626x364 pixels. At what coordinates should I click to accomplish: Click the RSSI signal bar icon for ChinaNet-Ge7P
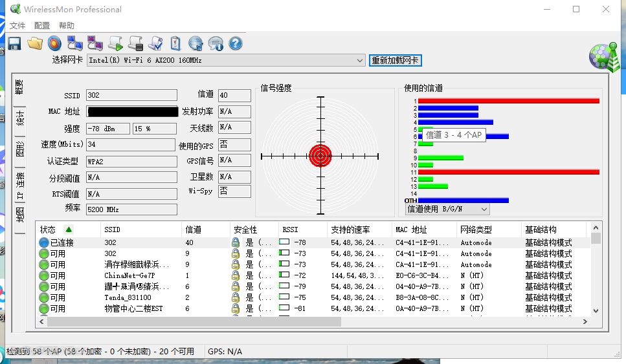point(284,275)
